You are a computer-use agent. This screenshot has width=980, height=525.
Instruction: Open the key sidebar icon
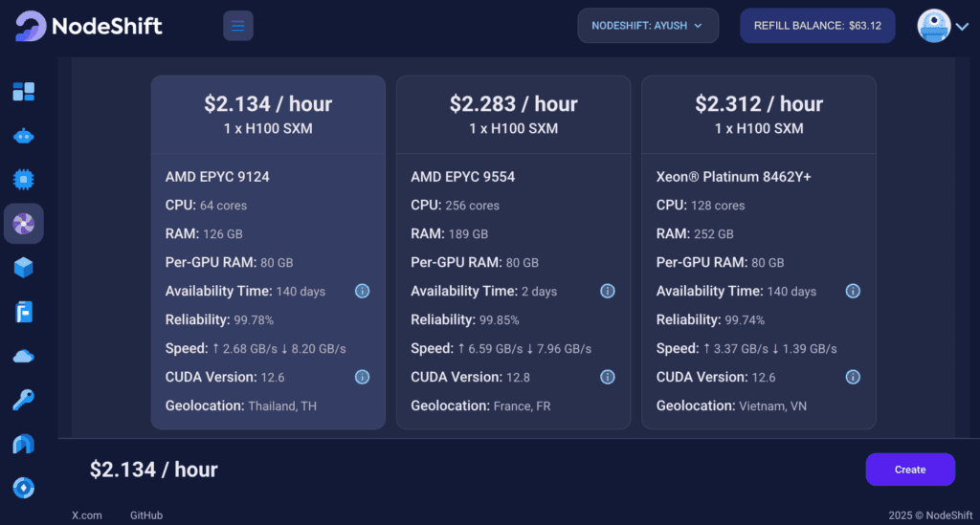click(24, 400)
